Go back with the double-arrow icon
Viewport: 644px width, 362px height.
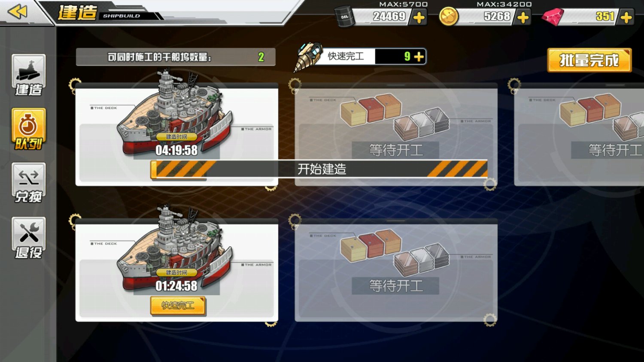[18, 12]
